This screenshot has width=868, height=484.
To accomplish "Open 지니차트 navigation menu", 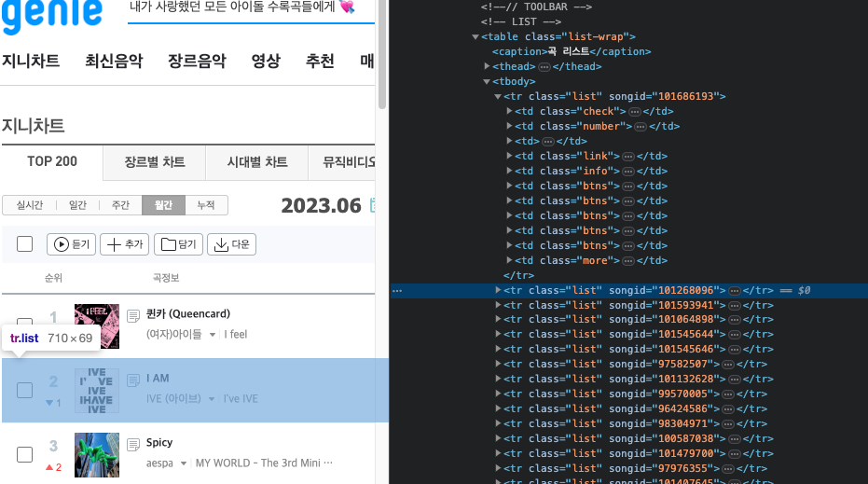I will tap(31, 61).
